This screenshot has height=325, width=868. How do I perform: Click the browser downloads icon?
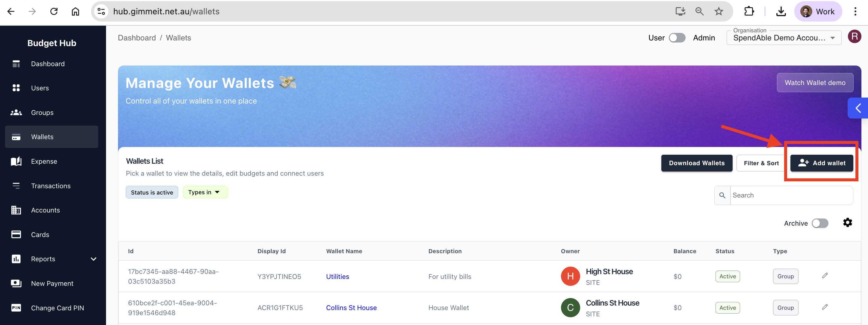(781, 11)
